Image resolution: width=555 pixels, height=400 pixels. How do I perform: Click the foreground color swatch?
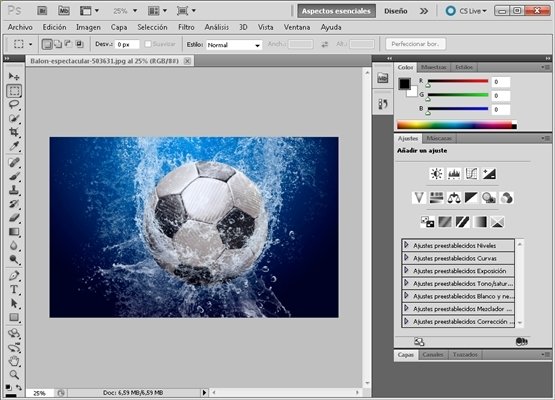point(405,84)
